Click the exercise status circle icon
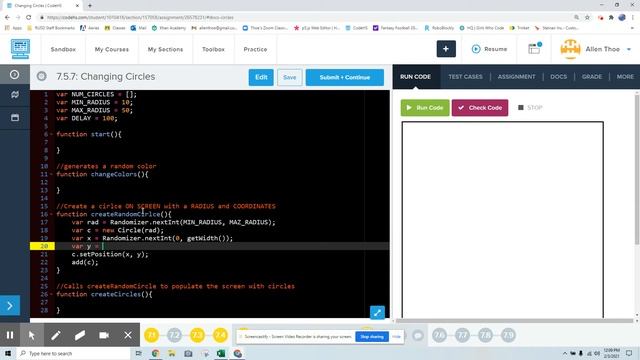The height and width of the screenshot is (360, 640). coord(42,76)
